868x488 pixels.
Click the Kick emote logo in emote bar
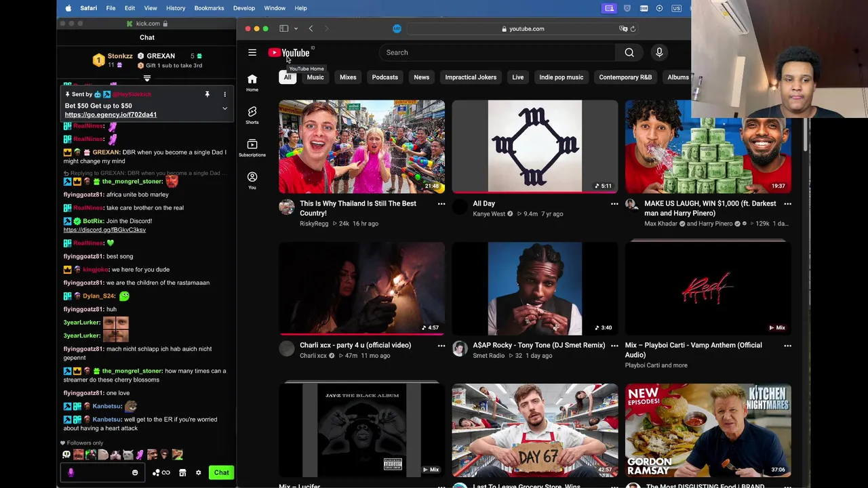(66, 455)
